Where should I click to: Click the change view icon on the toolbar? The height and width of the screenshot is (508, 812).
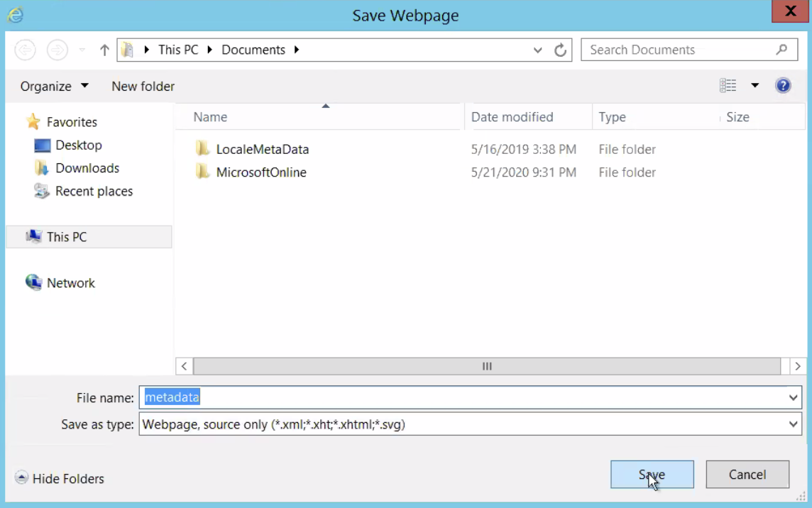(728, 85)
